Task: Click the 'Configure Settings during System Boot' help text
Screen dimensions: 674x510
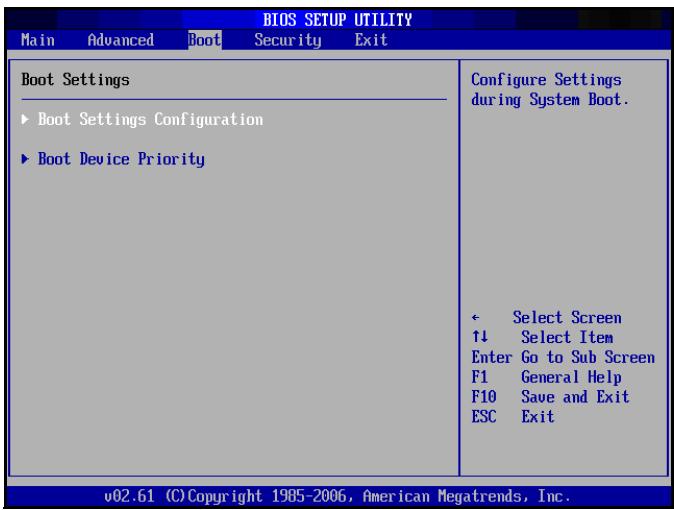Action: pos(550,89)
